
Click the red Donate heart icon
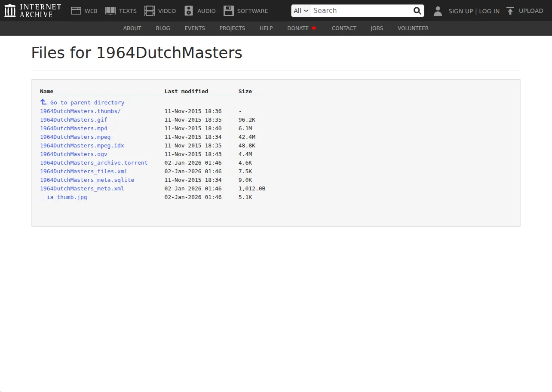314,28
